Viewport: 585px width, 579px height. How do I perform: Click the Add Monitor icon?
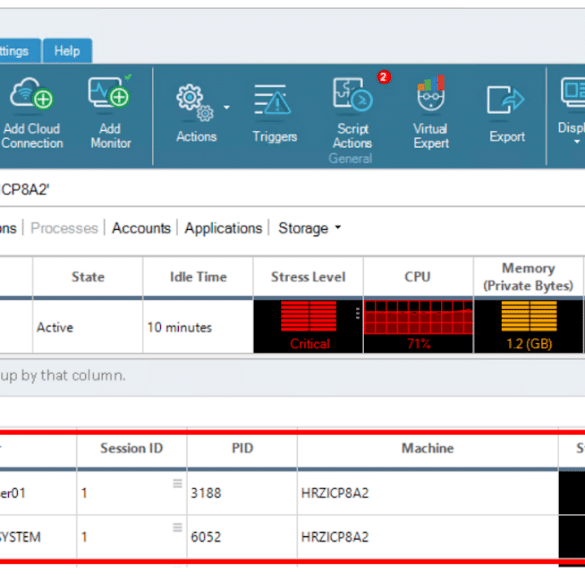(x=110, y=92)
